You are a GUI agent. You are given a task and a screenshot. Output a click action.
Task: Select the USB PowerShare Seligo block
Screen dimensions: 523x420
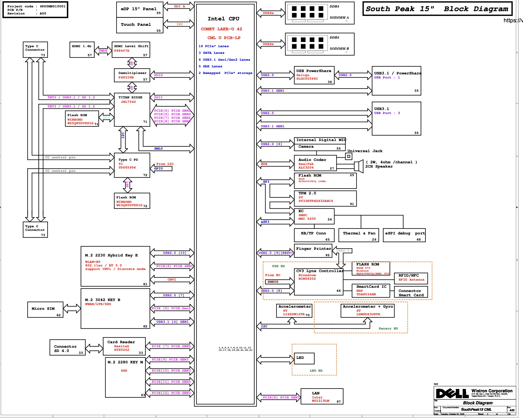[x=314, y=75]
